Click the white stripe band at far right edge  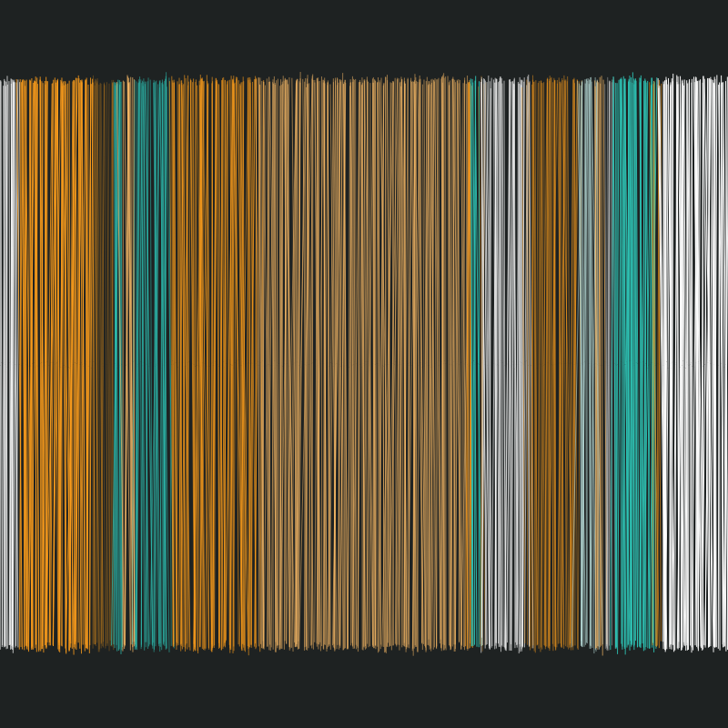point(694,364)
